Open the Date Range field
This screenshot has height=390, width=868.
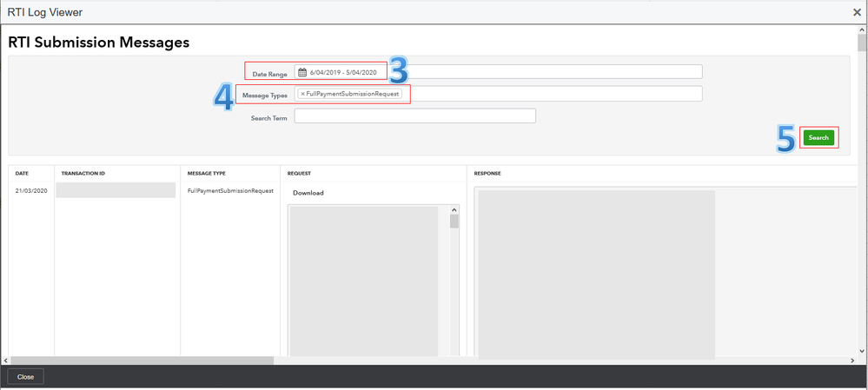coord(498,72)
